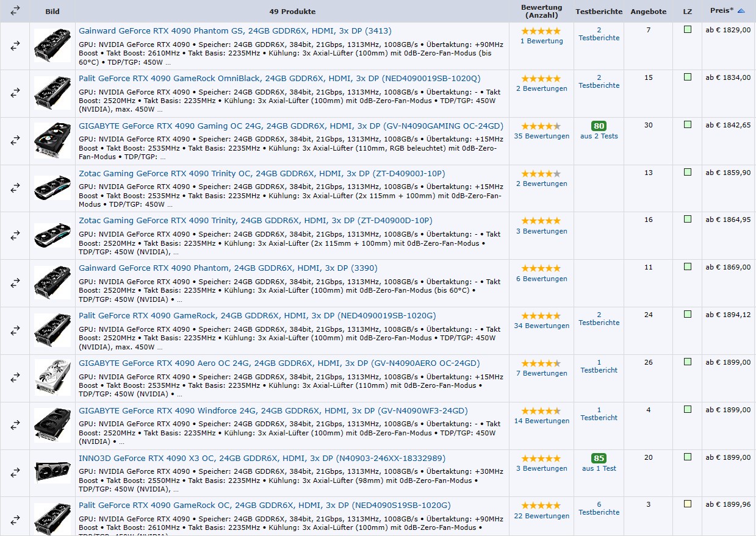Open 'aus 2 Tests' link
This screenshot has width=756, height=536.
(x=599, y=136)
